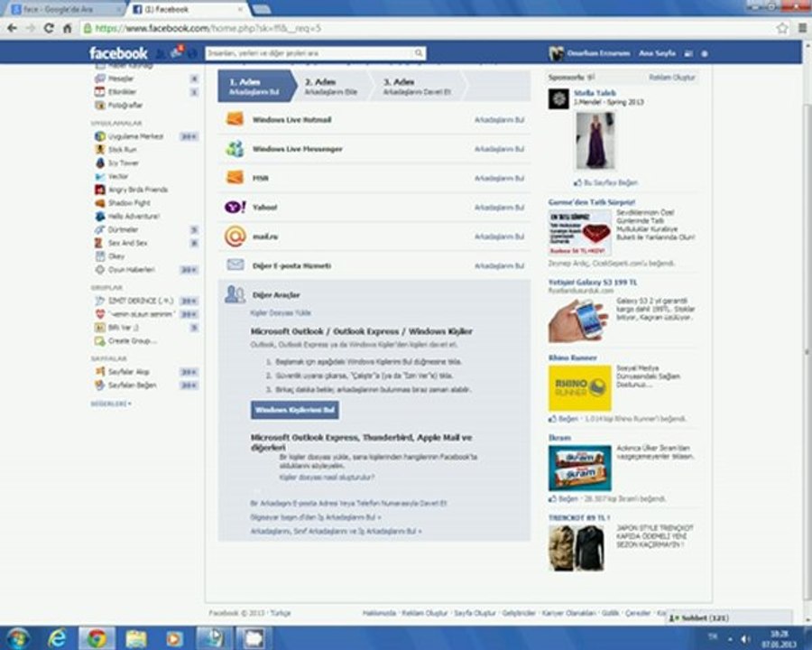Click the Create Group icon
Image resolution: width=812 pixels, height=650 pixels.
(x=99, y=341)
